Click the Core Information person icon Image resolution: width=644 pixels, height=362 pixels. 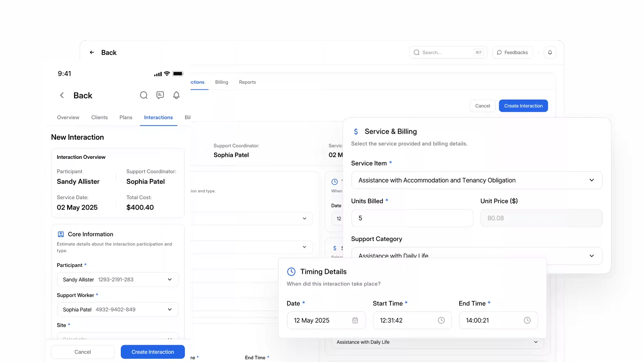tap(61, 234)
